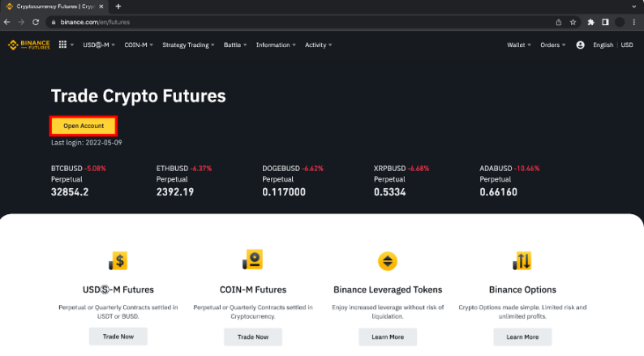Open Chrome three-dot menu
Screen dimensions: 644x356
pos(634,22)
